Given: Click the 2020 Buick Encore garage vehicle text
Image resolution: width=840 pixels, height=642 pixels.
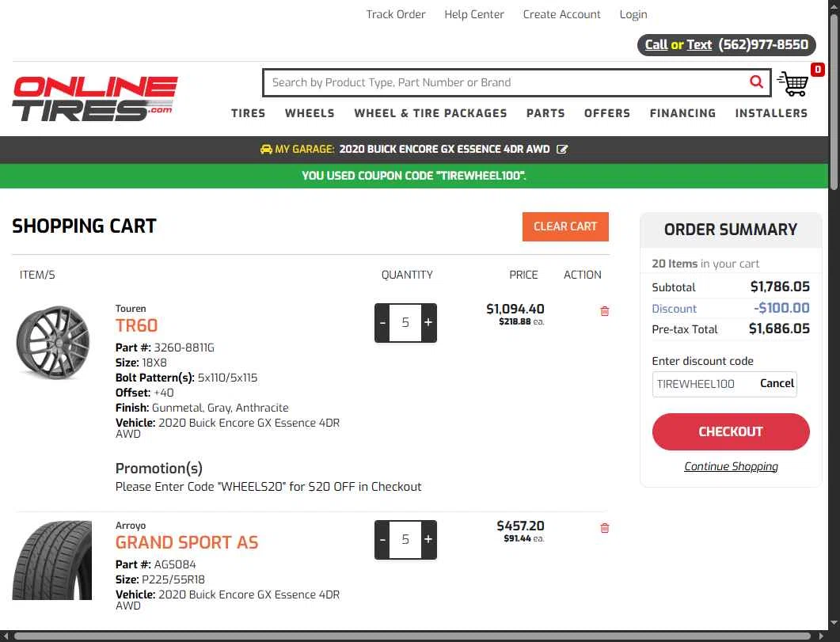Looking at the screenshot, I should [445, 150].
